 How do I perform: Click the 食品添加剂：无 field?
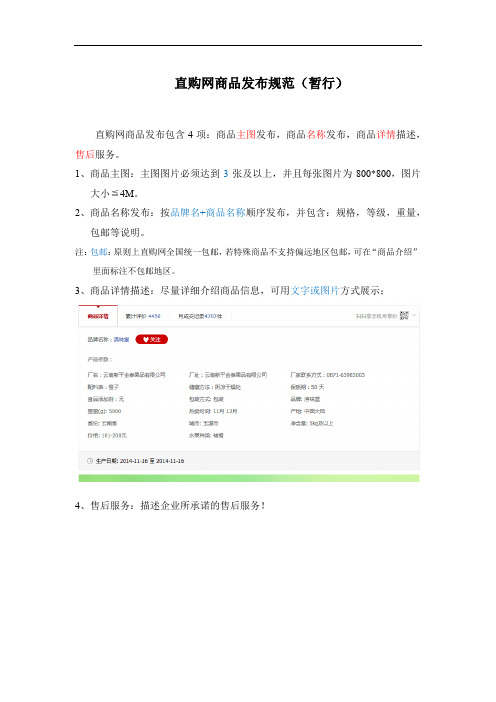pos(106,399)
